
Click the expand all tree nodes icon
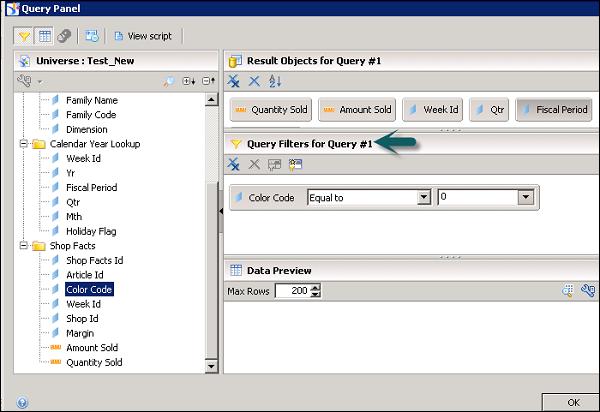pyautogui.click(x=187, y=81)
